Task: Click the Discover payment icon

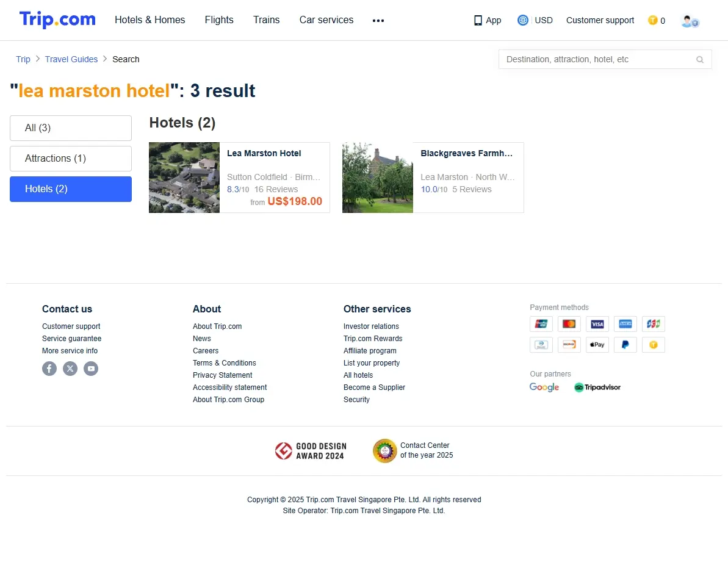Action: (x=569, y=345)
